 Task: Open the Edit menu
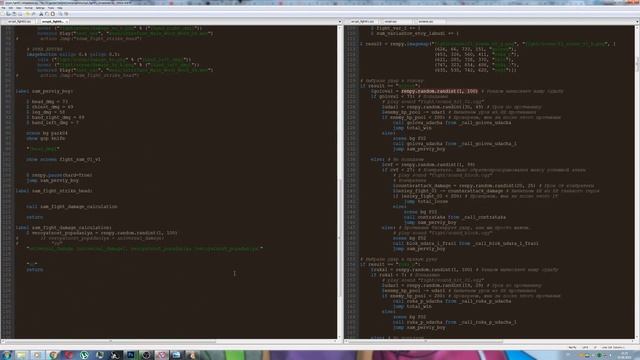point(11,8)
